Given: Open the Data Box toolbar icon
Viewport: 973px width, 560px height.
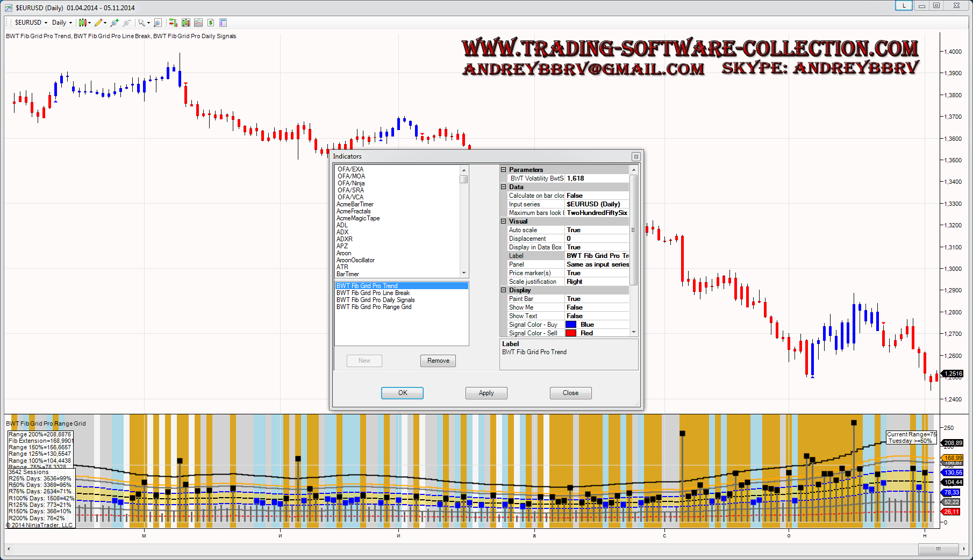Looking at the screenshot, I should coord(223,23).
